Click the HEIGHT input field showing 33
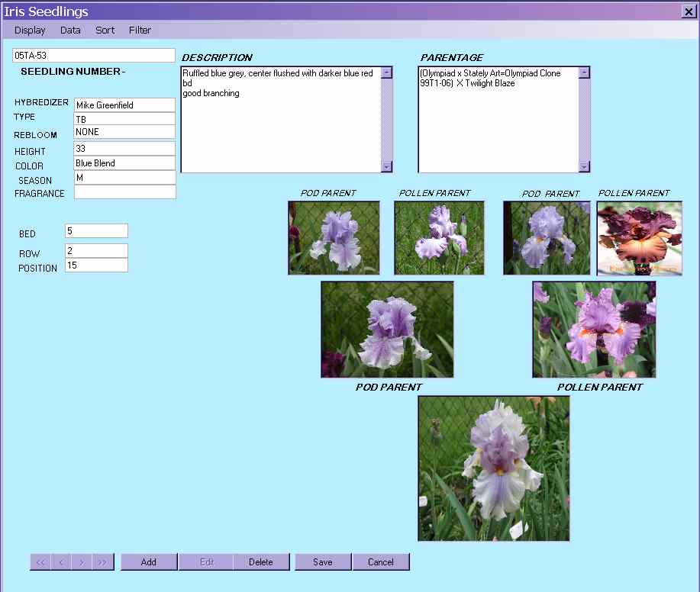Image resolution: width=700 pixels, height=592 pixels. tap(124, 149)
